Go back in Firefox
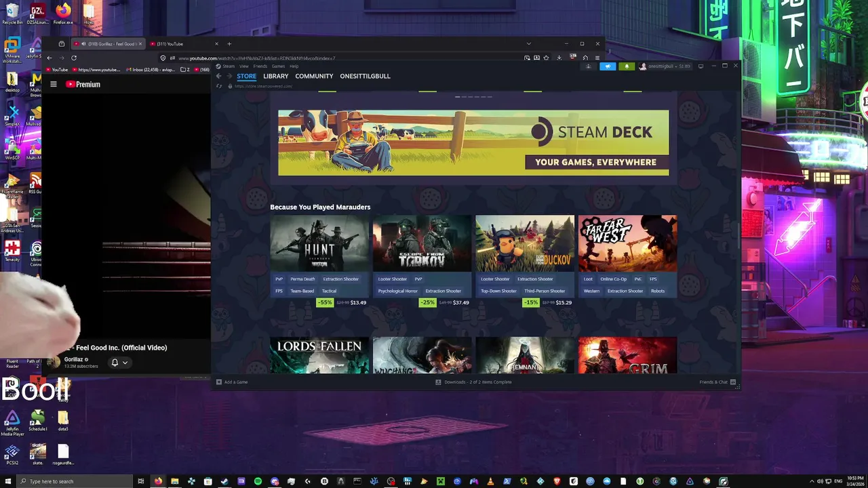 (49, 58)
